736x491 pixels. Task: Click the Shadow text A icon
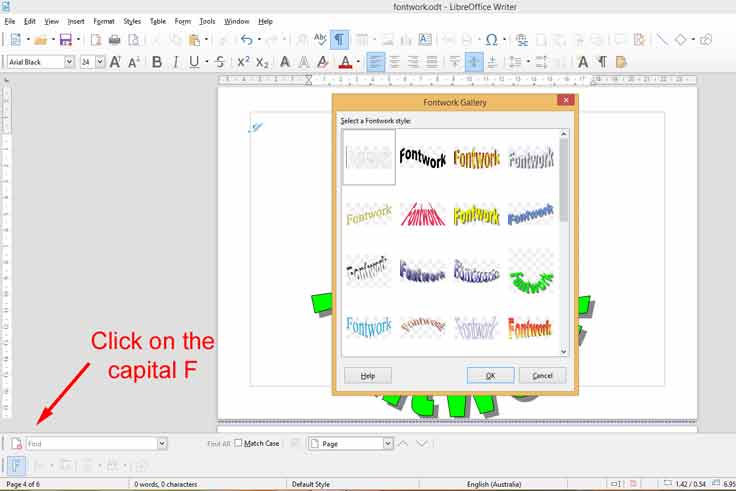284,62
